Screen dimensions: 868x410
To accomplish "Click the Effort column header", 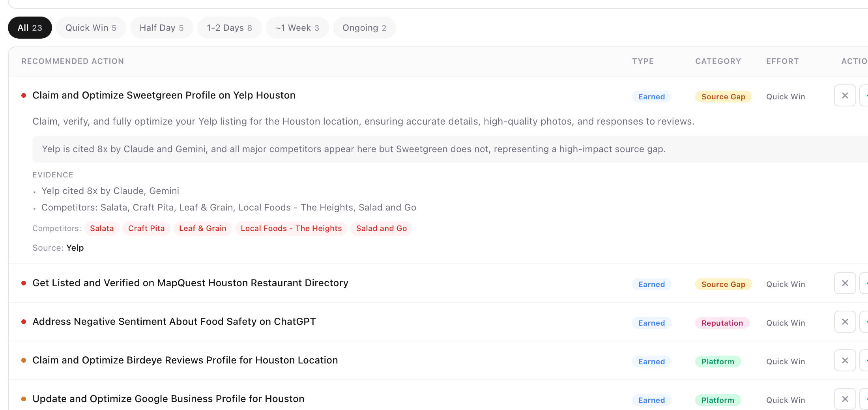I will (x=782, y=61).
